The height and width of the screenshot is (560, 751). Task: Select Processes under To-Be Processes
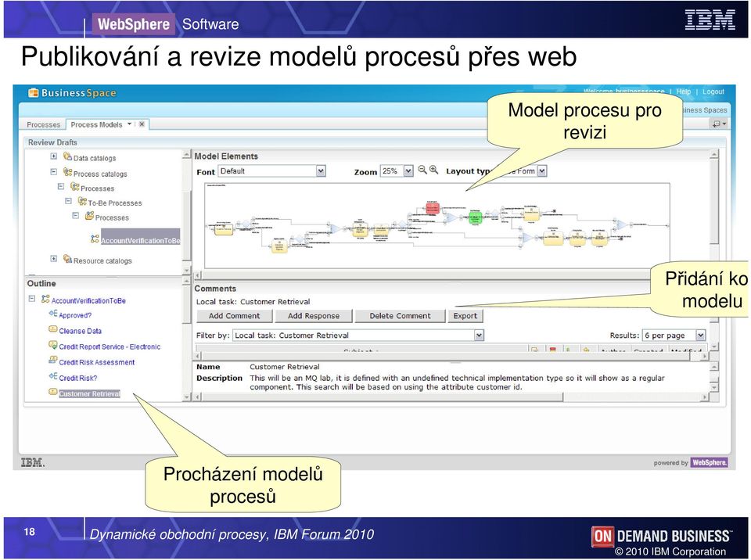coord(112,217)
